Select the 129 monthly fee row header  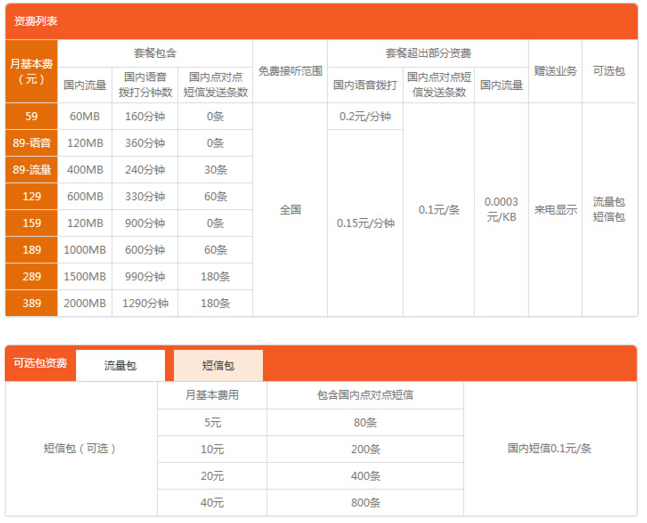pyautogui.click(x=31, y=196)
